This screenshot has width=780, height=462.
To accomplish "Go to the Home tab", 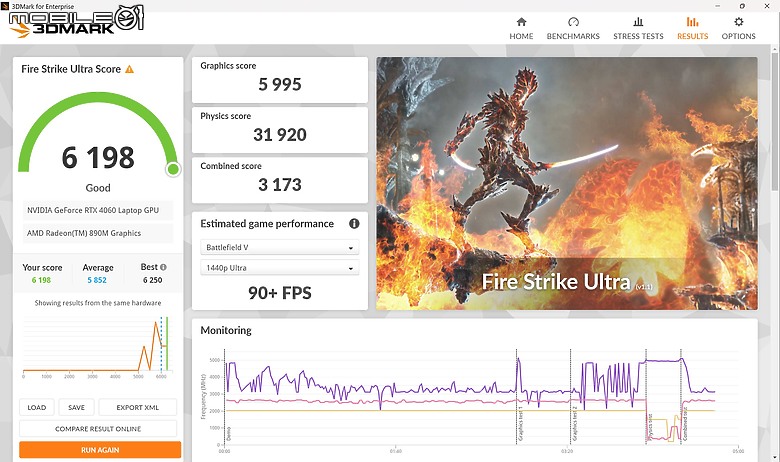I will point(521,29).
